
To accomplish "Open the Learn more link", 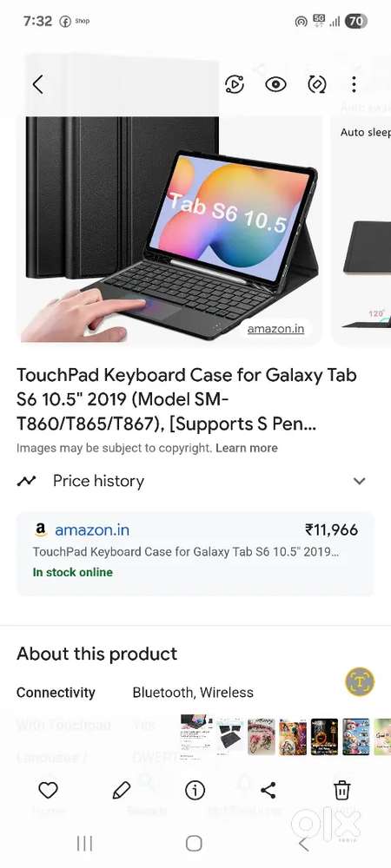I will click(x=247, y=448).
